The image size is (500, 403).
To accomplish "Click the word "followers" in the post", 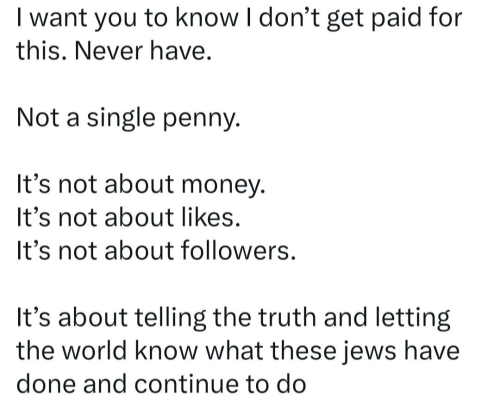I will tap(238, 250).
